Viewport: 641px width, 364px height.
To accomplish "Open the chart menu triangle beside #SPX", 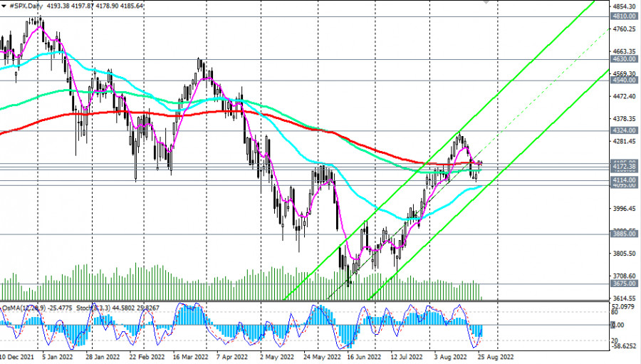I will pyautogui.click(x=4, y=6).
